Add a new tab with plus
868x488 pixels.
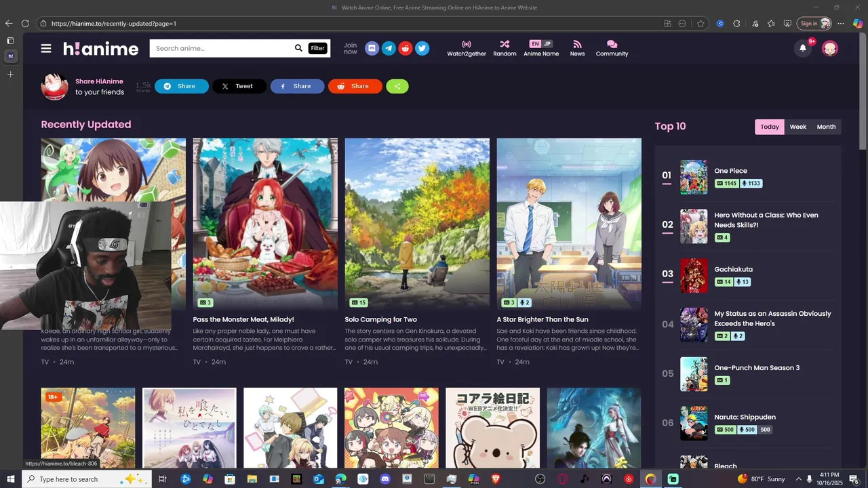point(10,74)
